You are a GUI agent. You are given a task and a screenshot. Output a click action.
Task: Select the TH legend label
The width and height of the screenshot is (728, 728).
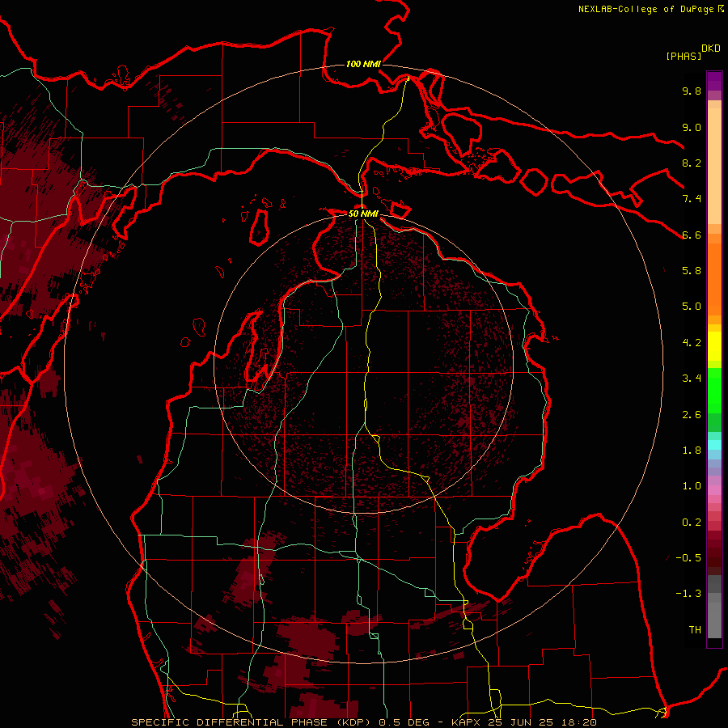pyautogui.click(x=695, y=630)
